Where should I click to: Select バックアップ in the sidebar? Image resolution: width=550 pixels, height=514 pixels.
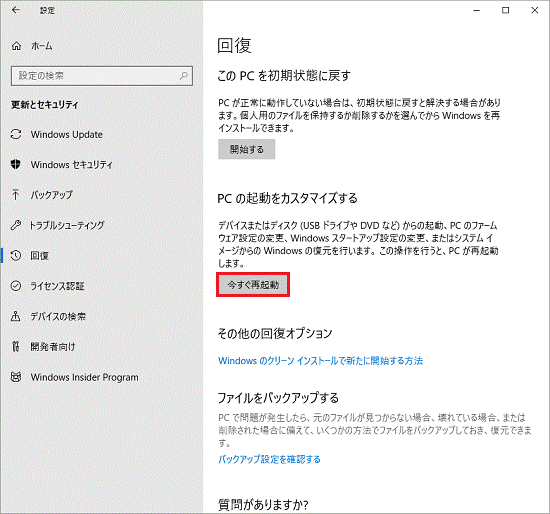pyautogui.click(x=52, y=195)
